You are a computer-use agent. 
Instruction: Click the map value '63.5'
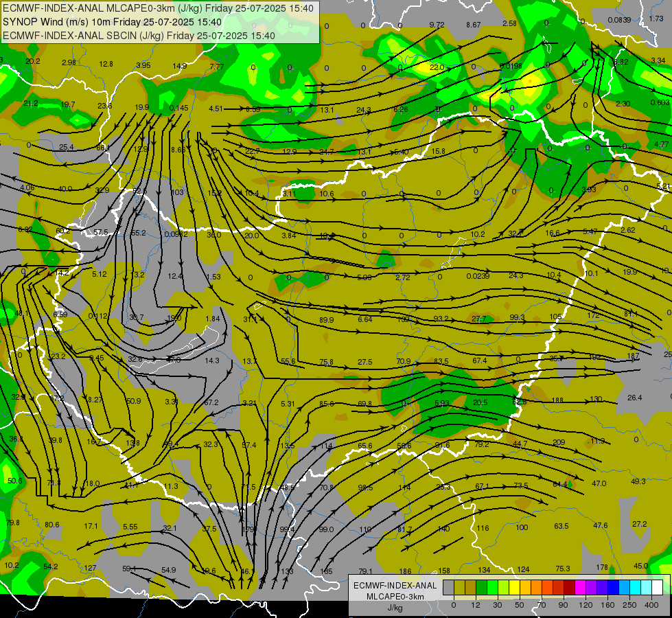(x=561, y=526)
